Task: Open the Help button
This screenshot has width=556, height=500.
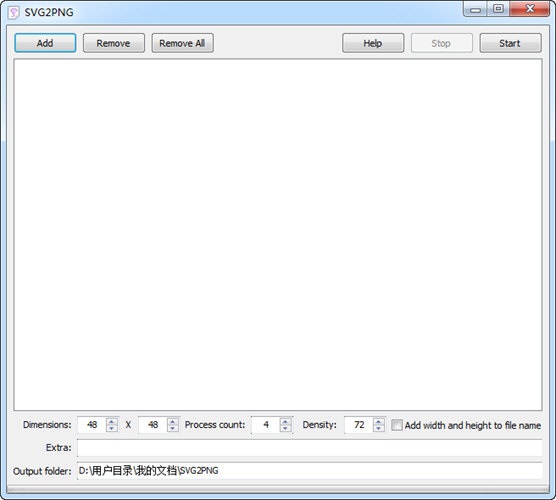Action: point(373,43)
